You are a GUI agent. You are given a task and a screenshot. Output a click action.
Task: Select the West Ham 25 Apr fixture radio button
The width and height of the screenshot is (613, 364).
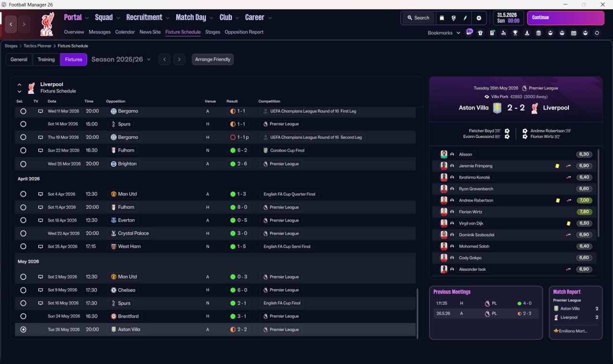click(x=23, y=247)
